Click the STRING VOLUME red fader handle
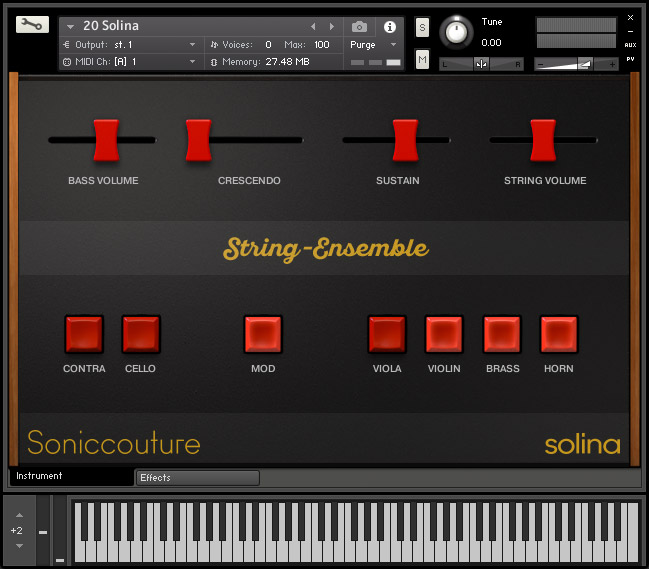Screen dimensions: 649x569 [543, 140]
